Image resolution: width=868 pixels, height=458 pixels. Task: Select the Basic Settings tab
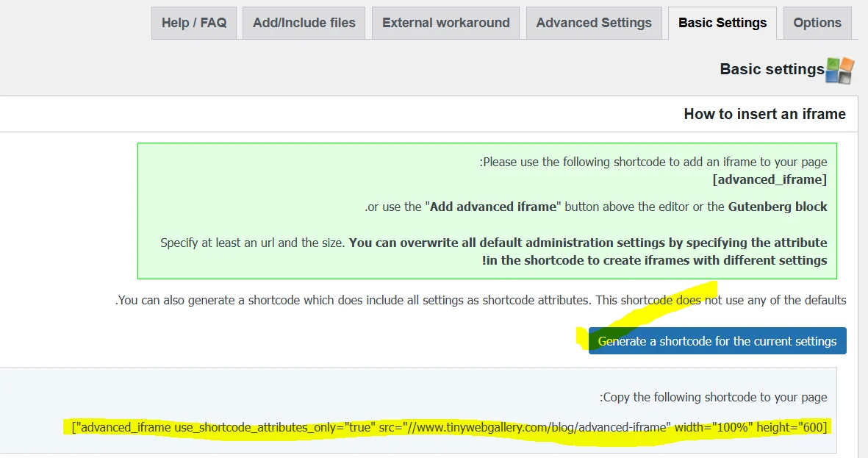coord(722,23)
